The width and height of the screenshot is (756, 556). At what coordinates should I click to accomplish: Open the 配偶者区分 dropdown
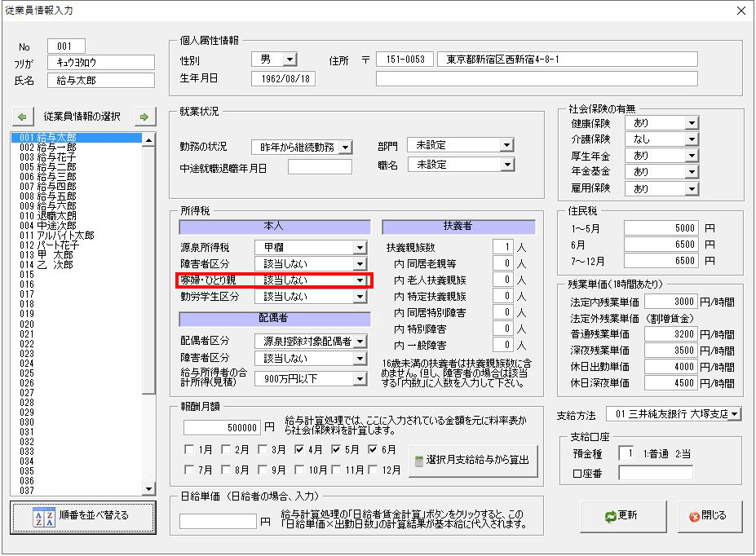[360, 342]
